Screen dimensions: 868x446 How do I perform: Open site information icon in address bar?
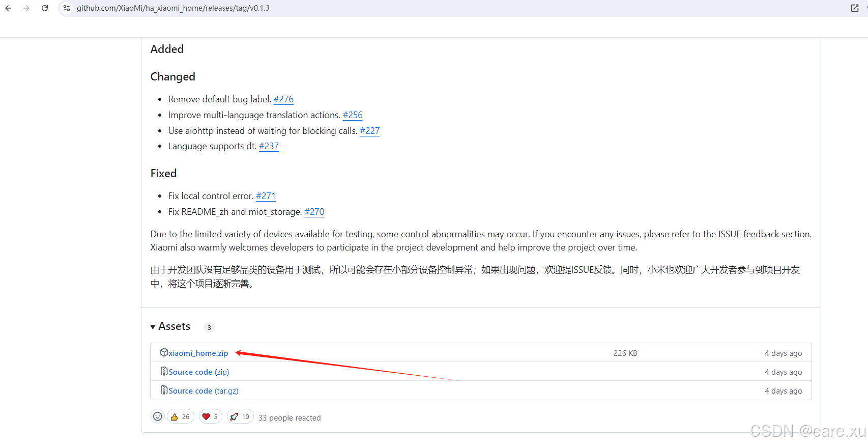pos(67,8)
